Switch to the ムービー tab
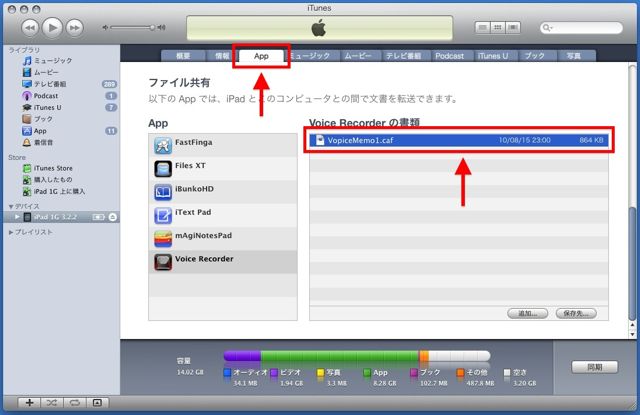Screen dimensions: 640x415 (359, 56)
